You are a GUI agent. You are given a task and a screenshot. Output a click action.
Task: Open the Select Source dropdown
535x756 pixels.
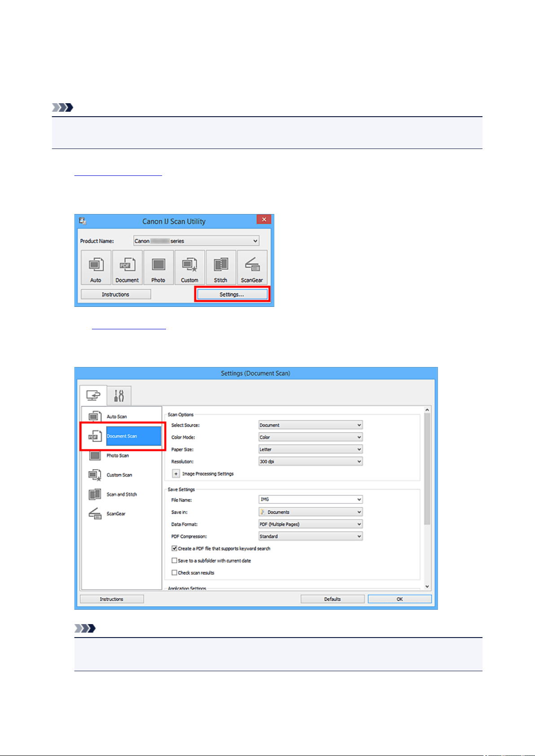point(311,425)
